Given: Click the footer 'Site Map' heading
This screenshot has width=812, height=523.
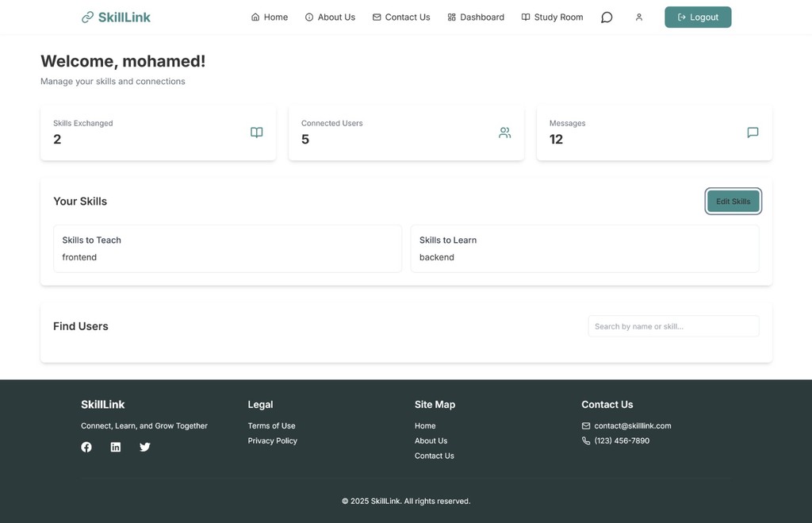Looking at the screenshot, I should [435, 404].
